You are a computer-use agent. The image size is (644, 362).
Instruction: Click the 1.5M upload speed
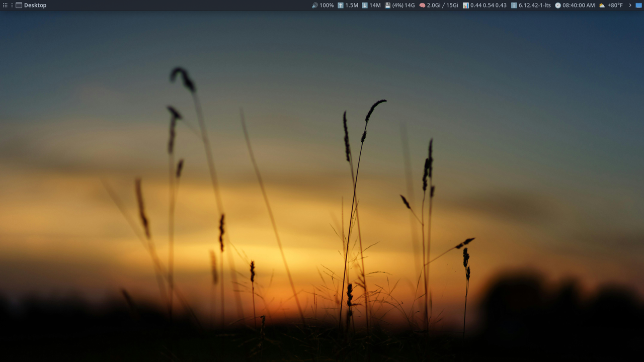352,5
